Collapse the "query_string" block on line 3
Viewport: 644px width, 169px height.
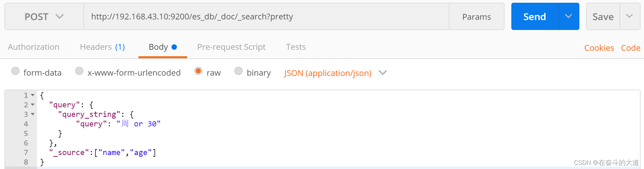[33, 114]
